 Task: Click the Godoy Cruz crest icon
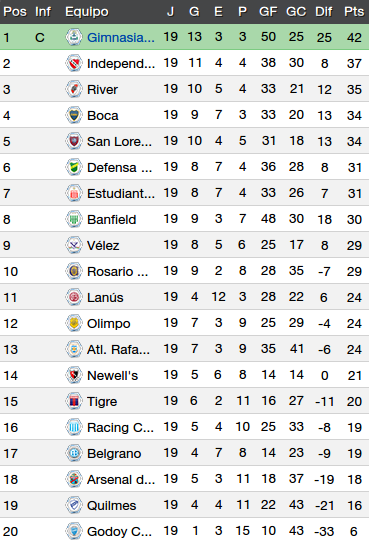(74, 531)
